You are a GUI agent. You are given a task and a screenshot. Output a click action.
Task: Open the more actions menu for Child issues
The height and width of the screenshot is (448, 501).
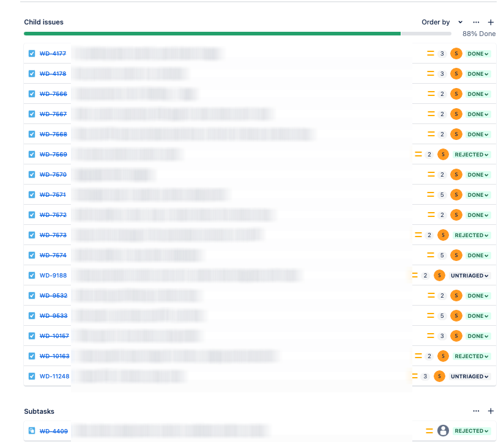(476, 22)
